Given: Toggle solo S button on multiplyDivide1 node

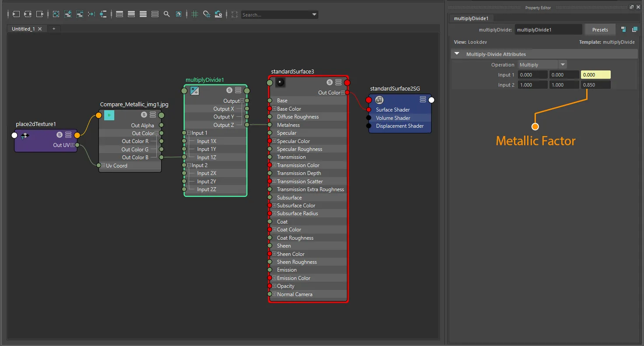Looking at the screenshot, I should click(x=229, y=91).
